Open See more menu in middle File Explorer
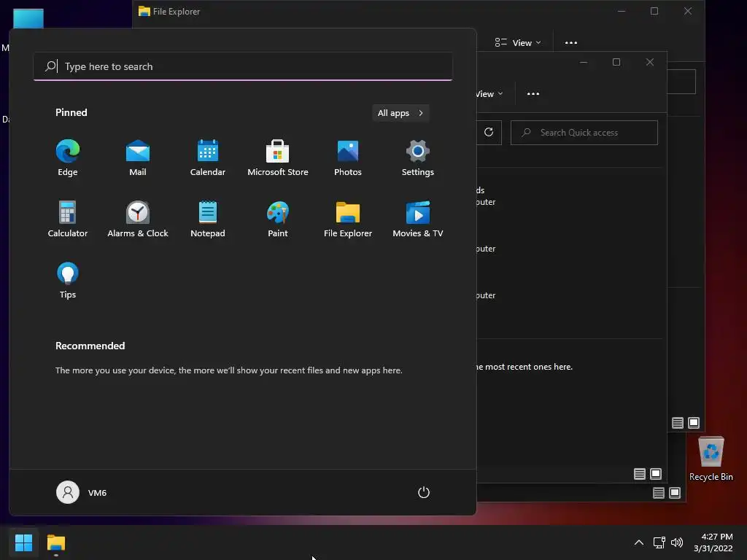Viewport: 747px width, 560px height. [533, 94]
